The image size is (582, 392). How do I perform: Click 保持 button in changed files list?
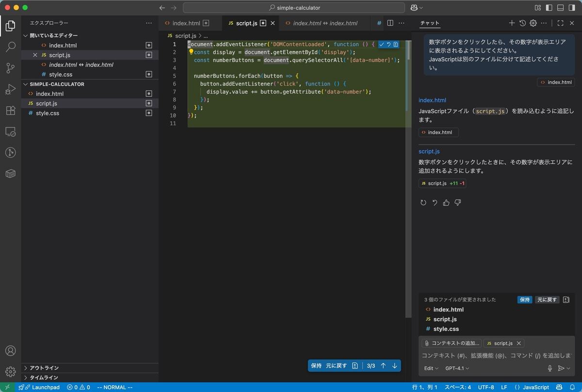[x=525, y=300]
